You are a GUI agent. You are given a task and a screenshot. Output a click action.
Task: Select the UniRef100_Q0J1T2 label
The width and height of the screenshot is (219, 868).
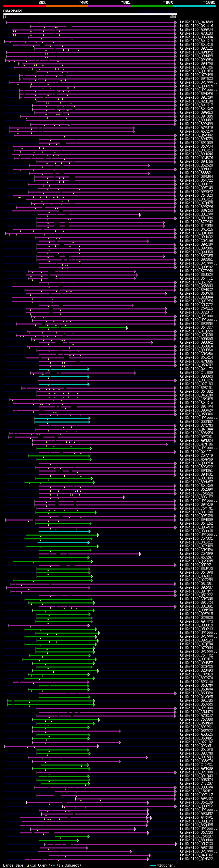point(196,369)
